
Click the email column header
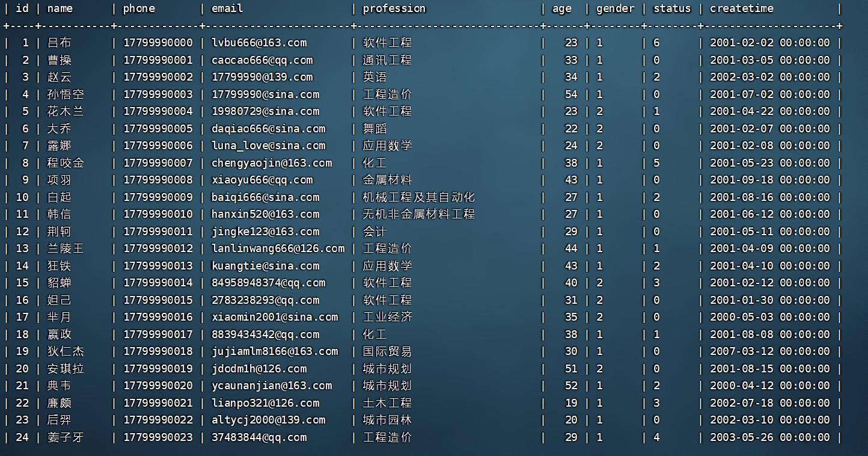click(227, 8)
